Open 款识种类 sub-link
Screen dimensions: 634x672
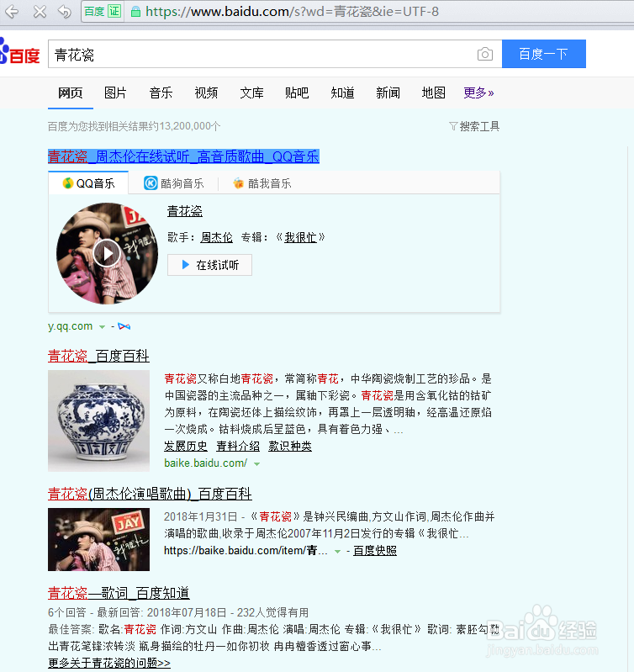point(290,446)
